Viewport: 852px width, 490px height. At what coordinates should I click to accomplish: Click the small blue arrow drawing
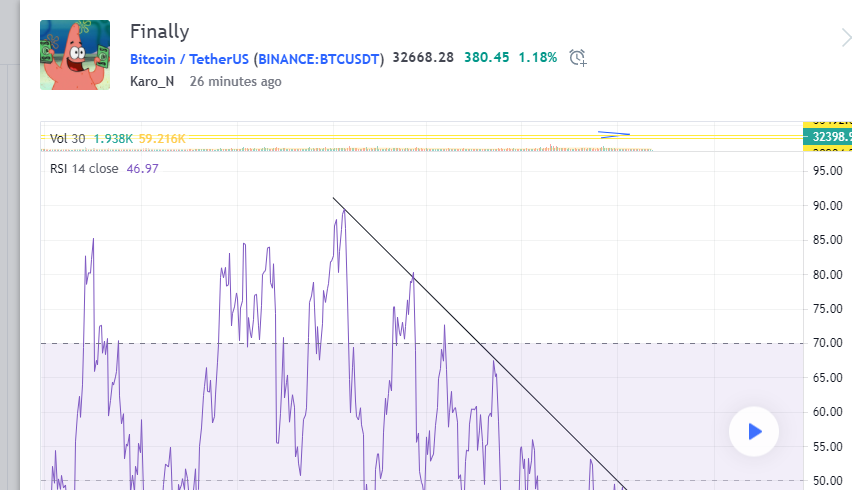(614, 133)
